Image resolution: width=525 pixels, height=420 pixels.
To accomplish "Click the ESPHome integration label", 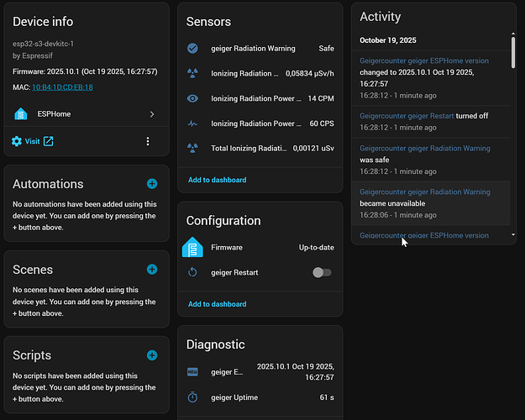I will (54, 114).
